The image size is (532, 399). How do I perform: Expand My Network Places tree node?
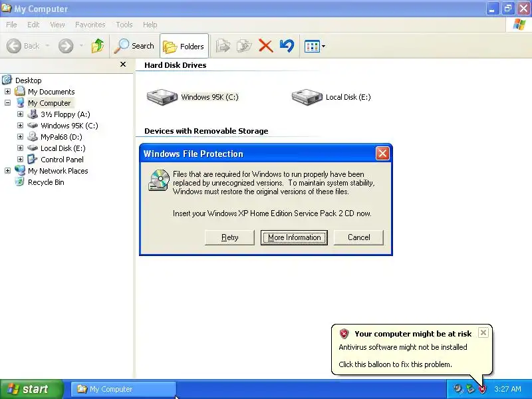click(x=7, y=171)
